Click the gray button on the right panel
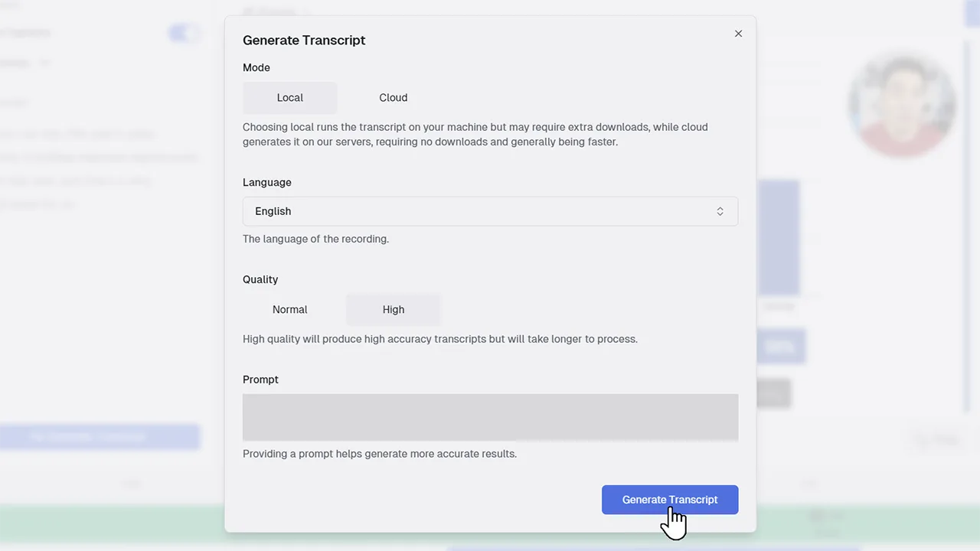The width and height of the screenshot is (980, 551). [x=773, y=393]
